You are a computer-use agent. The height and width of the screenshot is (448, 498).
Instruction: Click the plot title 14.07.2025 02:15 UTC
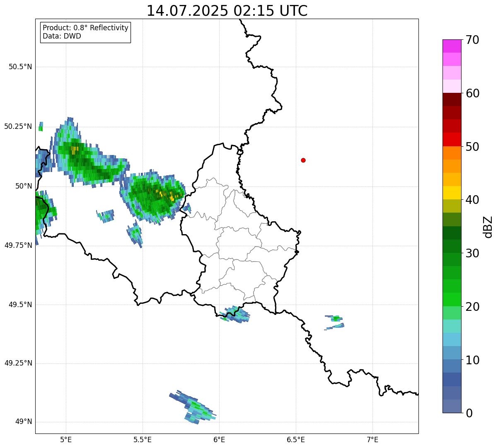(x=227, y=11)
